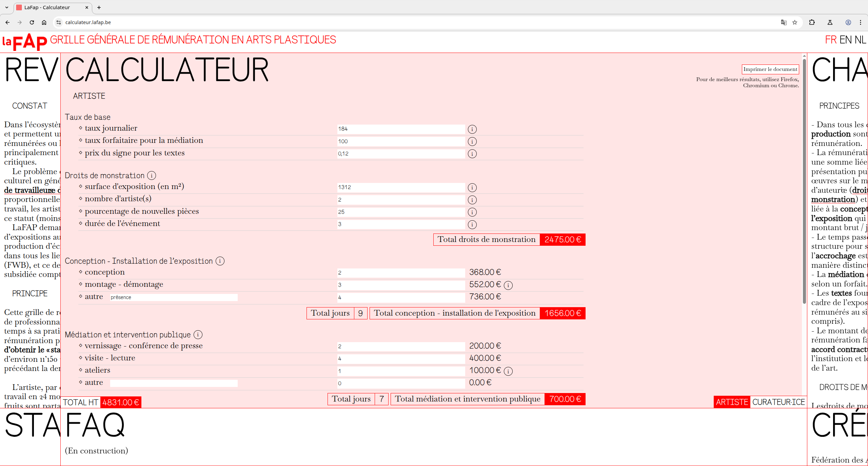Click info icon beside ateliers 100.00 € amount
Screen dimensions: 868x466
(508, 371)
